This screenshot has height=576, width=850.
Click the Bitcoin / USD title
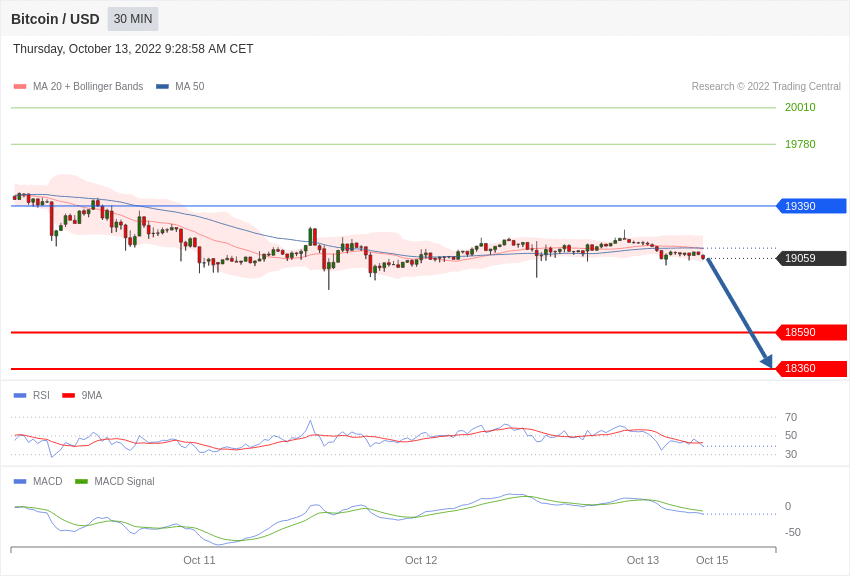pyautogui.click(x=55, y=19)
